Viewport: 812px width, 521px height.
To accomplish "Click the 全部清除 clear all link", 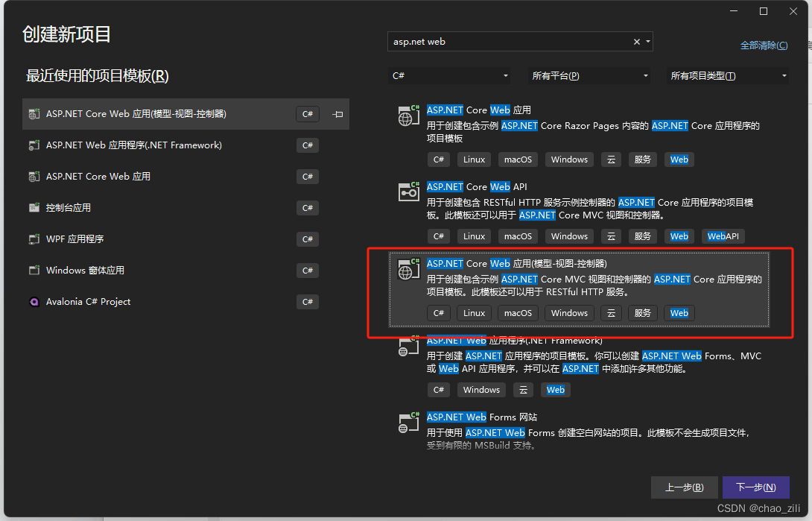I will point(764,45).
